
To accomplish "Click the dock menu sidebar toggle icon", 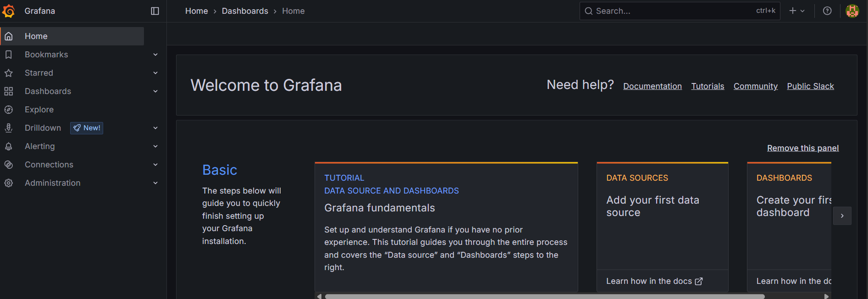I will point(155,11).
